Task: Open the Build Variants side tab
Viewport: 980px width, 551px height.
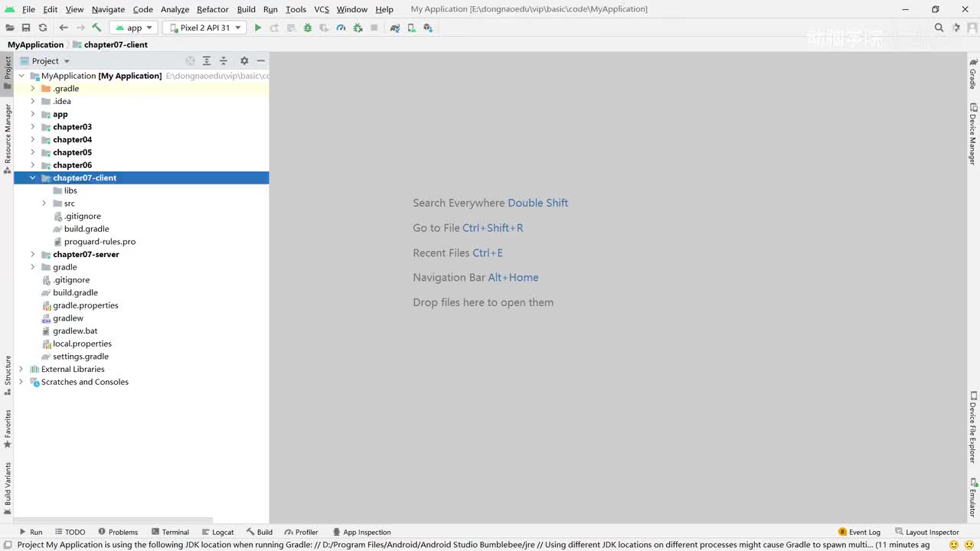Action: point(8,487)
